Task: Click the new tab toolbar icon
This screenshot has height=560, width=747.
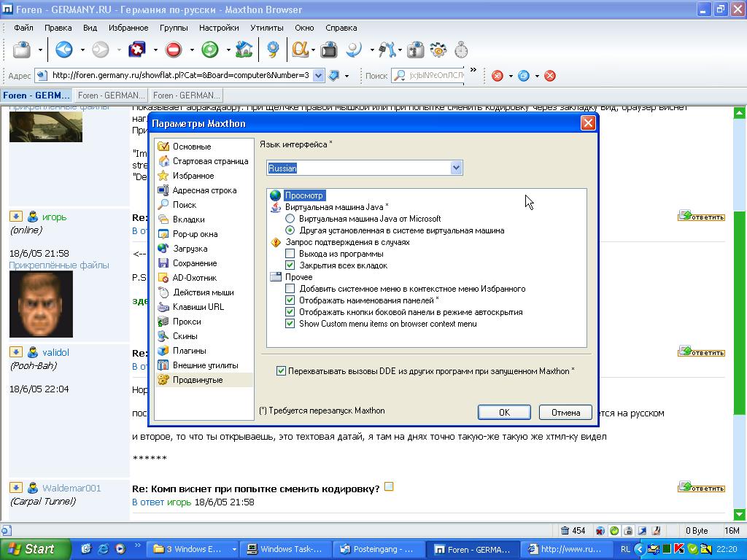Action: point(22,50)
